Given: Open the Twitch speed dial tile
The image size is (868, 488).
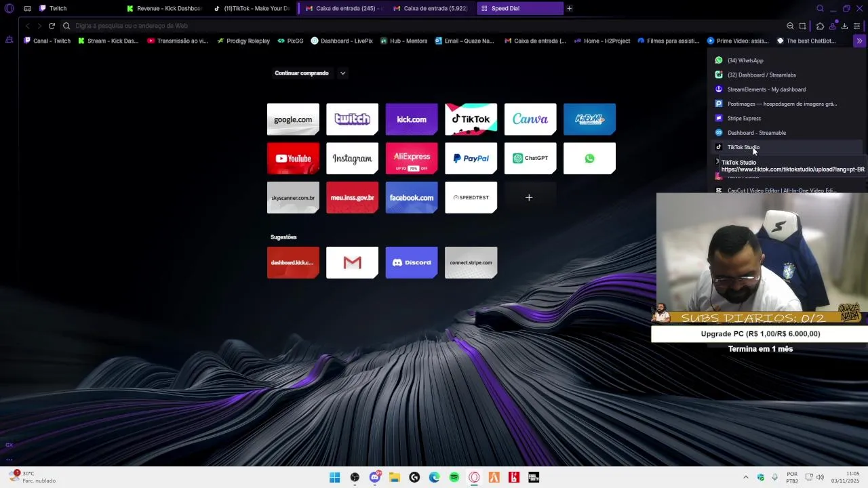Looking at the screenshot, I should [x=352, y=119].
